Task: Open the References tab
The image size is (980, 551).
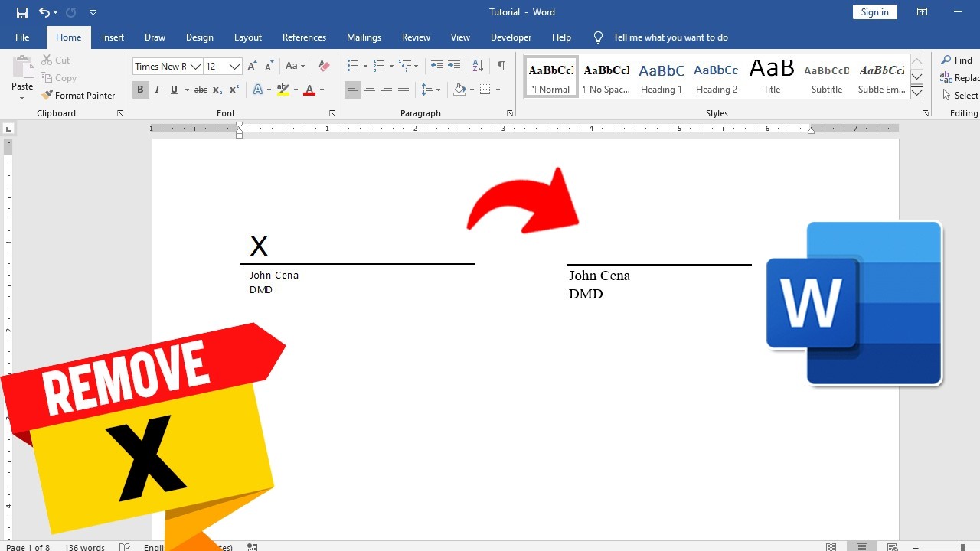Action: pos(304,37)
